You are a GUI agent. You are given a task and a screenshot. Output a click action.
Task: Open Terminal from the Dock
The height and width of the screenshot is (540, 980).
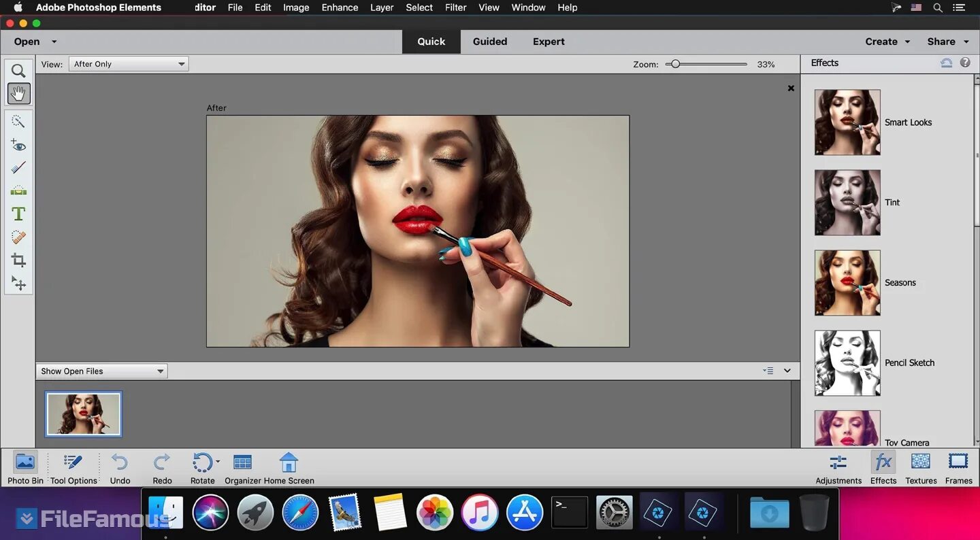click(x=570, y=512)
